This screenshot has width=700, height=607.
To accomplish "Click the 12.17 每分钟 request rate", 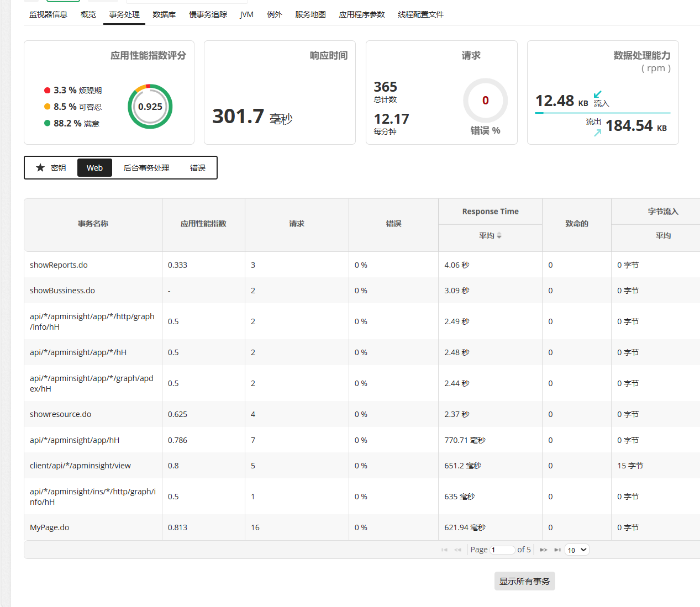I will coord(391,123).
